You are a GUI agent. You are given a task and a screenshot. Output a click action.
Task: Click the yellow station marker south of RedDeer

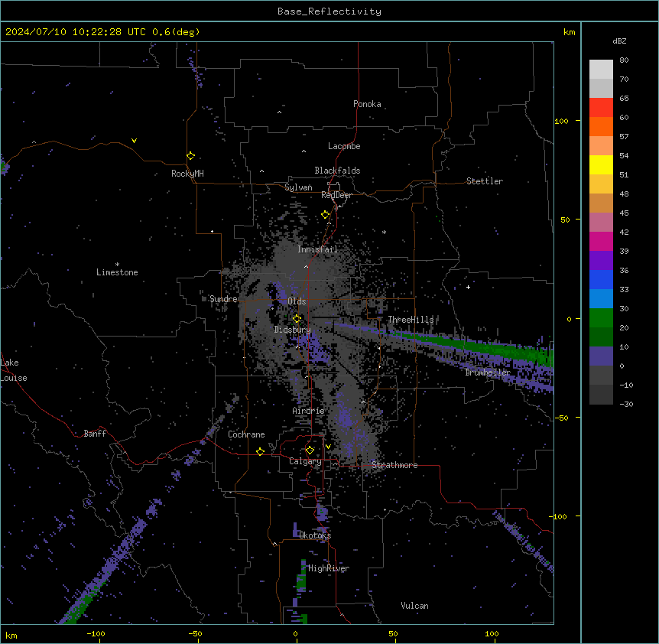tap(325, 215)
